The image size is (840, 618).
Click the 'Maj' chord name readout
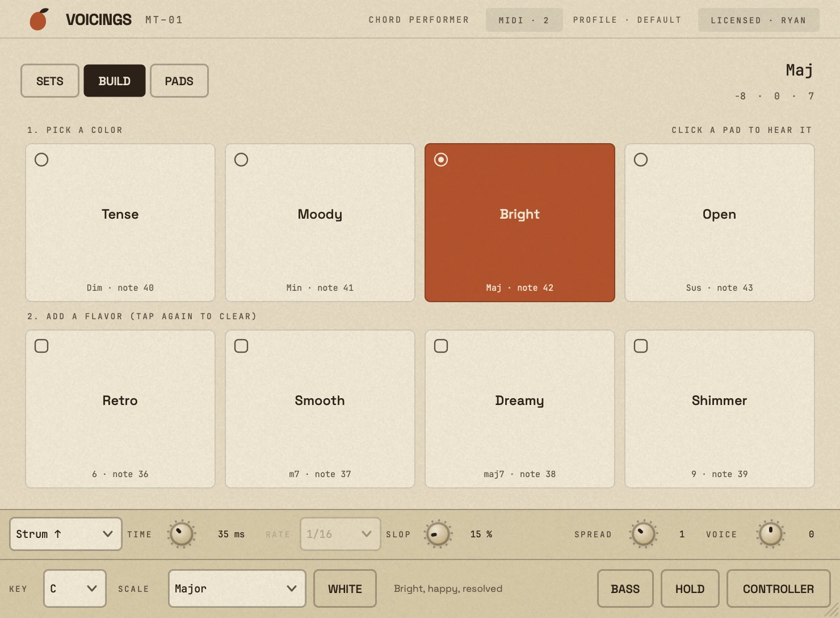(800, 70)
